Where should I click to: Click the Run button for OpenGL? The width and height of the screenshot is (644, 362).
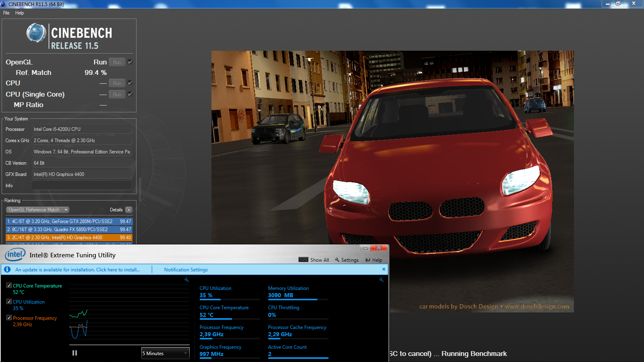(x=117, y=62)
